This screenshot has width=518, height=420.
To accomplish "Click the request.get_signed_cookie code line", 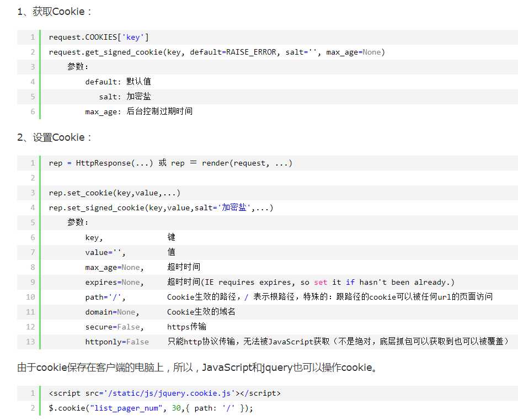I will pos(217,52).
